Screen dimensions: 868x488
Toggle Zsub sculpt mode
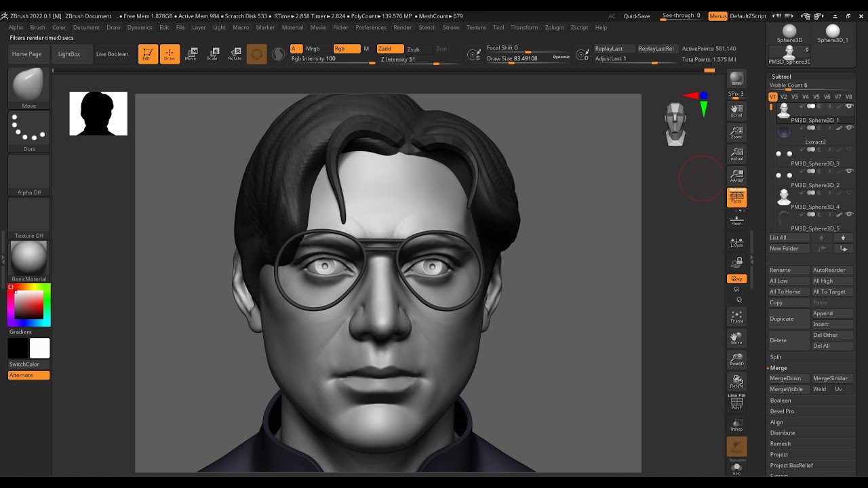click(x=413, y=49)
